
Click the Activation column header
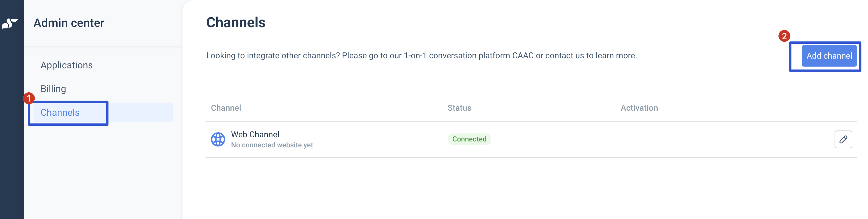(x=639, y=108)
